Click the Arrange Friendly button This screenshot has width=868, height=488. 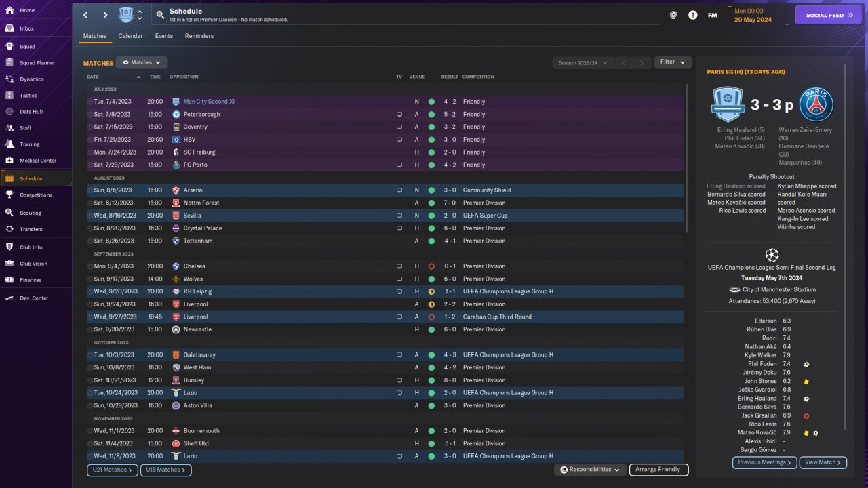coord(658,470)
